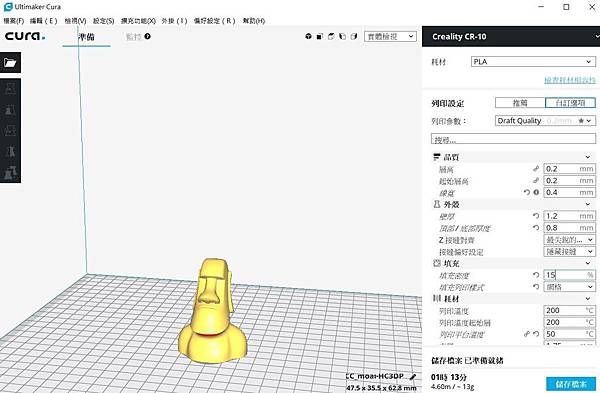Click the 線寬 0.4 value field
The width and height of the screenshot is (600, 393).
569,192
